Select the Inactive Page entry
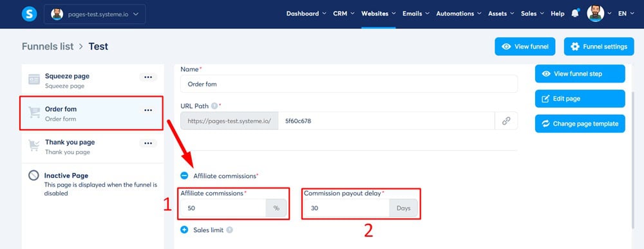This screenshot has width=644, height=249. coord(93,184)
